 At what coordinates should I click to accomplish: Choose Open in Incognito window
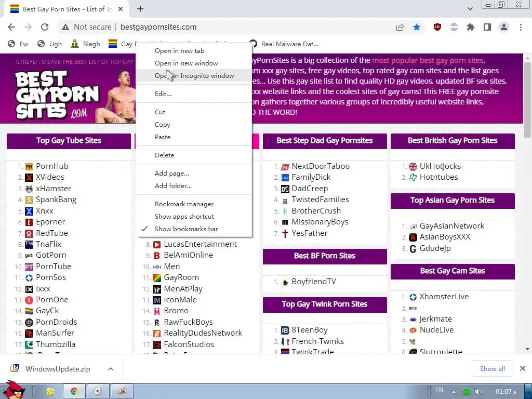point(194,76)
